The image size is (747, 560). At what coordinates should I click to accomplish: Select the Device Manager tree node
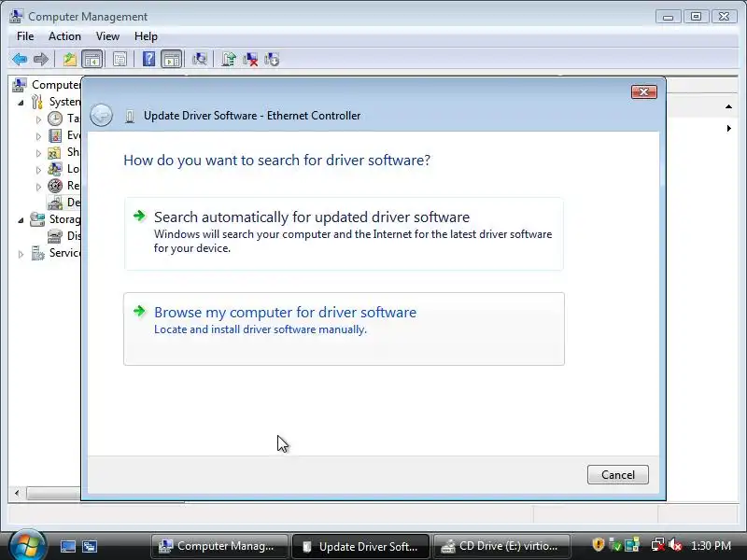click(63, 203)
